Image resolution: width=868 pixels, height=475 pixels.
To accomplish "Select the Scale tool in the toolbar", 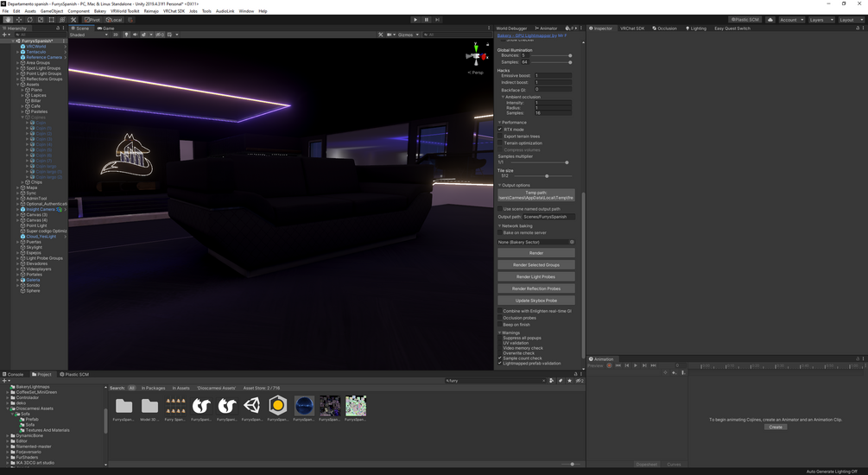I will 41,19.
